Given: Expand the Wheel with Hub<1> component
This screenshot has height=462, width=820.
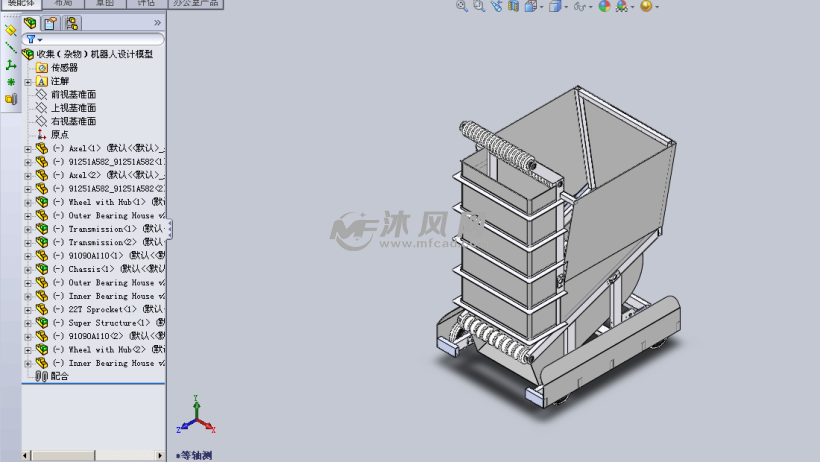Looking at the screenshot, I should (28, 202).
